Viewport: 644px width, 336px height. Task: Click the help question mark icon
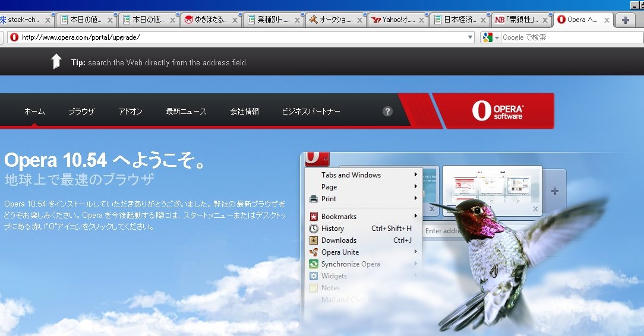click(387, 111)
